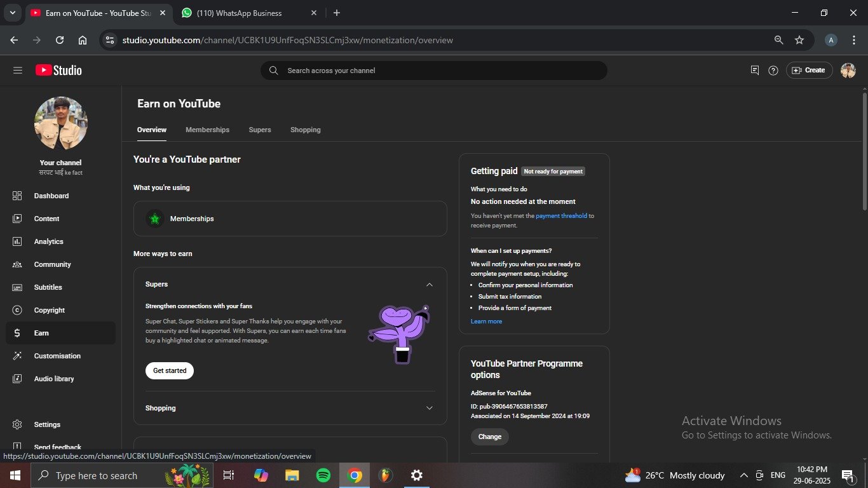Open the Chrome profile A icon
The image size is (868, 488).
(831, 40)
